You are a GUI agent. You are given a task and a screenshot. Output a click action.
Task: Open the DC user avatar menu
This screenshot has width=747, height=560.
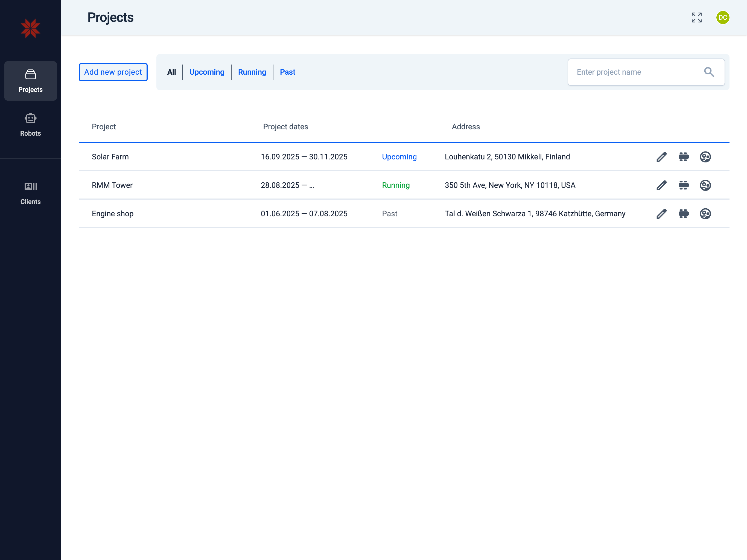click(x=723, y=17)
